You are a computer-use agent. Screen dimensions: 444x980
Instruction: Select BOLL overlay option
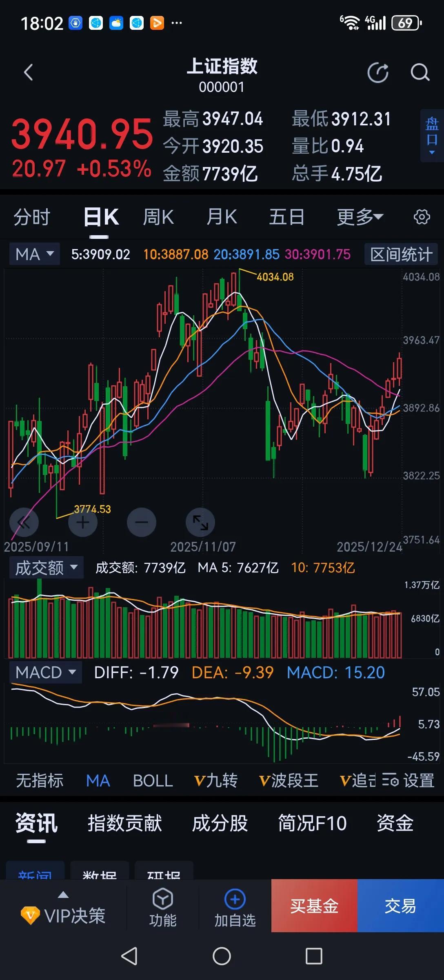pyautogui.click(x=153, y=780)
